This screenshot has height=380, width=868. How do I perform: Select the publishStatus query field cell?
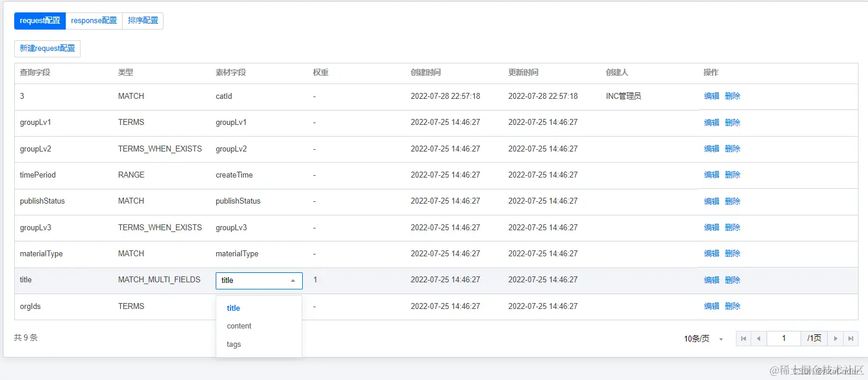pyautogui.click(x=42, y=201)
